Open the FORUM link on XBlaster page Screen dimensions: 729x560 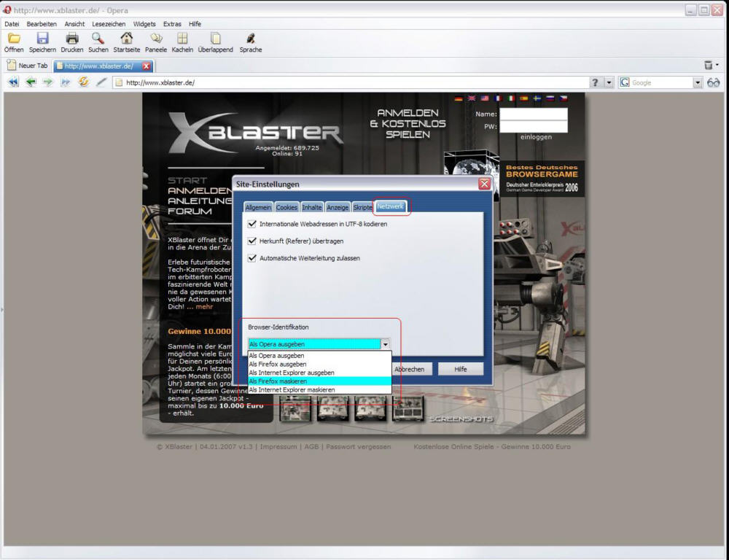click(190, 211)
